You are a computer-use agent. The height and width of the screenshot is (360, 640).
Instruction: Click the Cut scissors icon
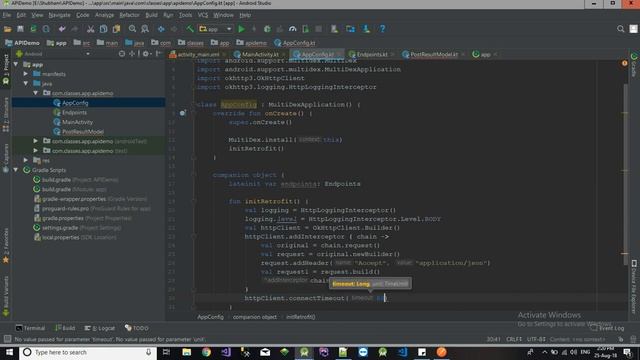click(x=91, y=29)
